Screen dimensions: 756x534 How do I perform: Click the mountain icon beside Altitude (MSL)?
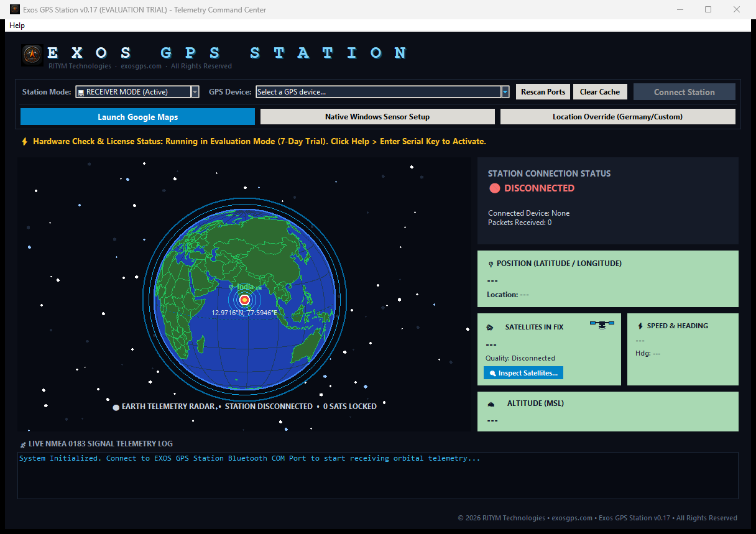(x=491, y=404)
